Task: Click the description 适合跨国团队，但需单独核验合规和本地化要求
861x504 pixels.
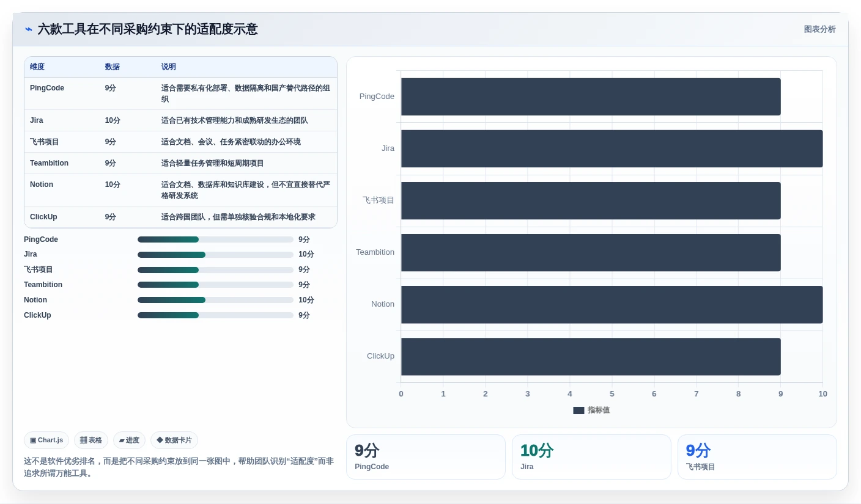Action: pyautogui.click(x=238, y=217)
